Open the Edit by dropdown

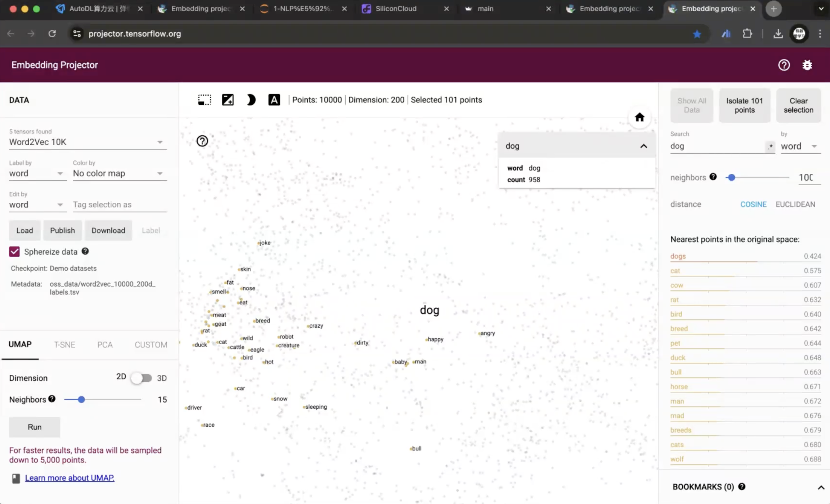[x=38, y=205]
